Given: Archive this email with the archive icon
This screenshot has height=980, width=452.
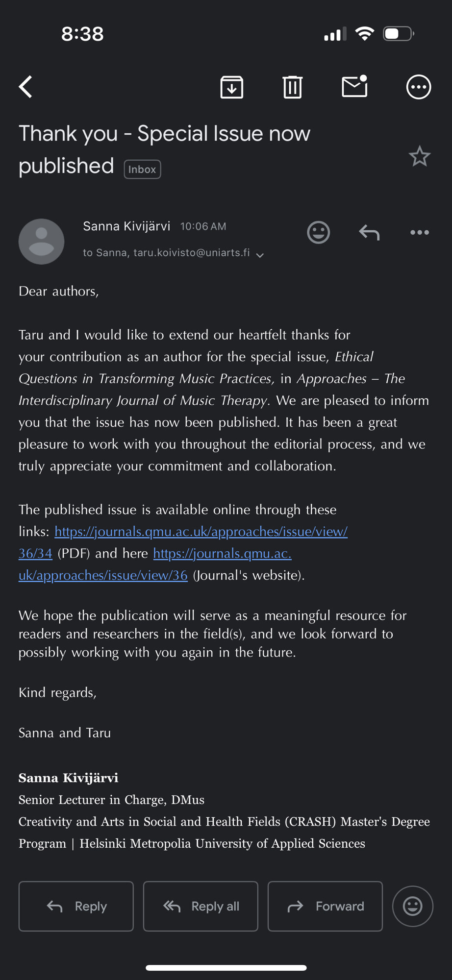Looking at the screenshot, I should tap(231, 87).
